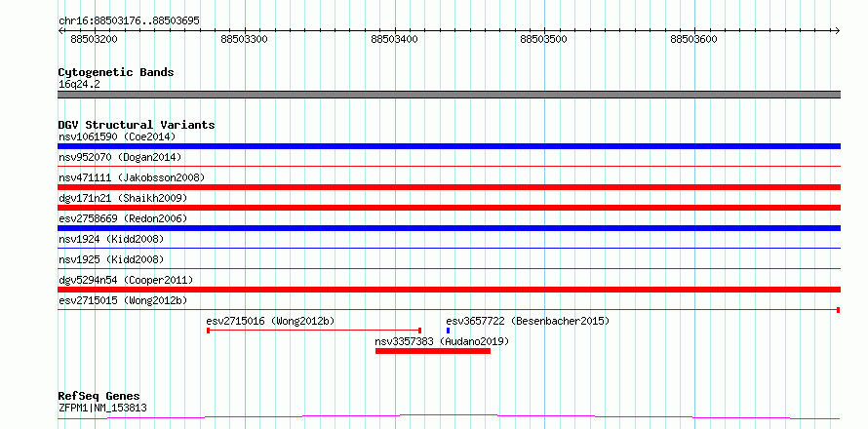Click ruler position 88503500
Image resolution: width=868 pixels, height=429 pixels.
pos(544,39)
